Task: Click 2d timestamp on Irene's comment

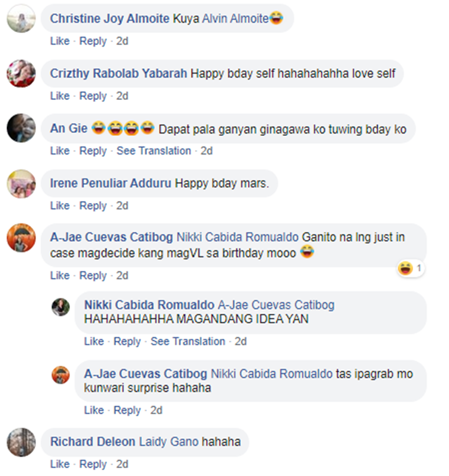Action: [x=122, y=206]
